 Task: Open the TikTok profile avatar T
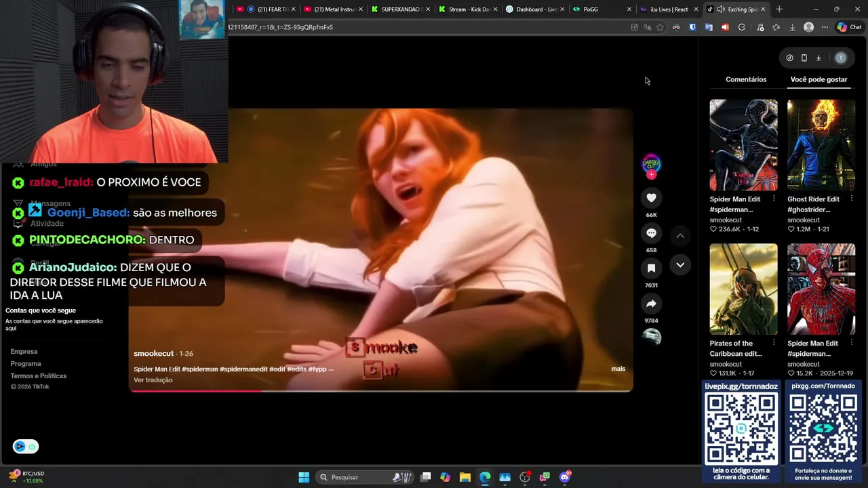click(841, 58)
